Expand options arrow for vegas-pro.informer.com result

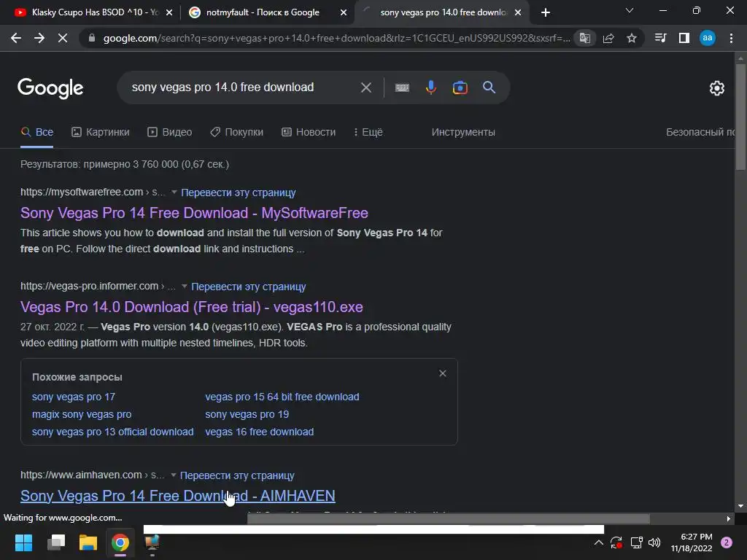tap(185, 286)
